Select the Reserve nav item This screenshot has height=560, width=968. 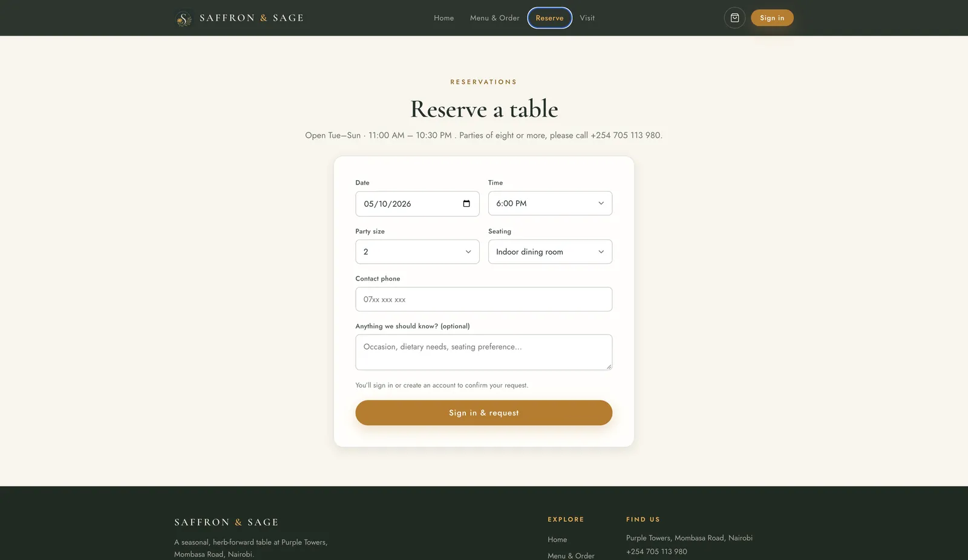click(x=549, y=18)
